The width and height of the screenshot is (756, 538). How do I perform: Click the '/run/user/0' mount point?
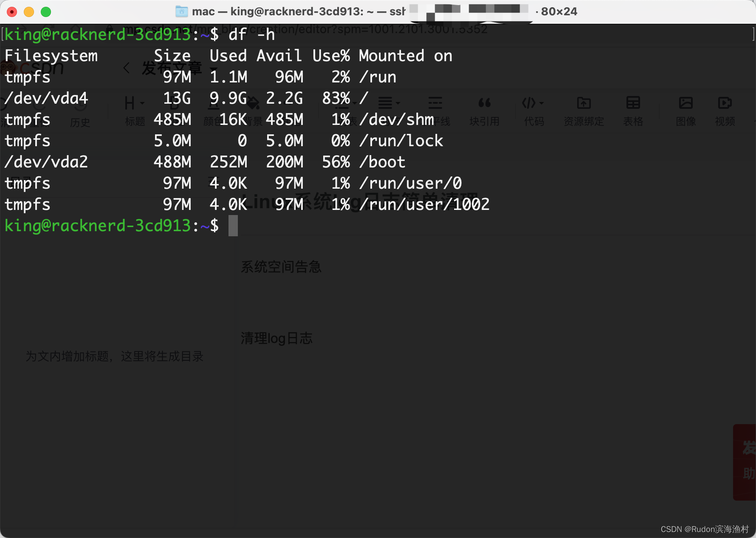411,183
